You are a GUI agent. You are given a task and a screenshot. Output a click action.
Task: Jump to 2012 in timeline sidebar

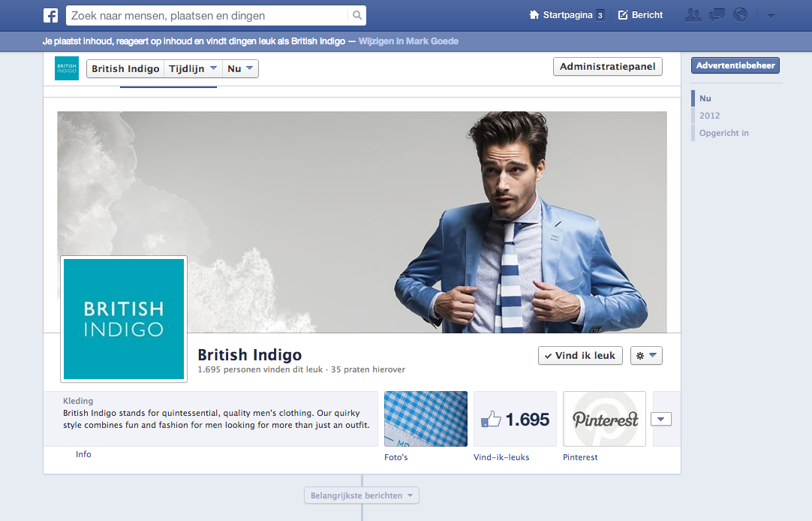pos(709,116)
